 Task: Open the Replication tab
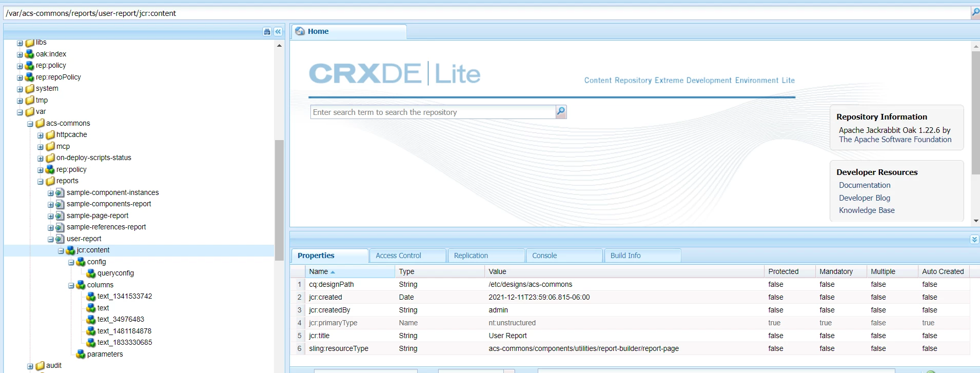[486, 256]
